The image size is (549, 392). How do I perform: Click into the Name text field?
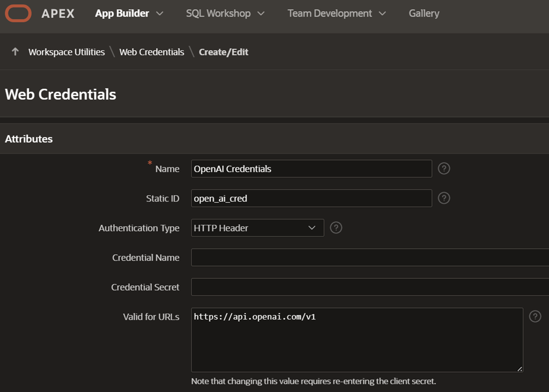pos(311,169)
